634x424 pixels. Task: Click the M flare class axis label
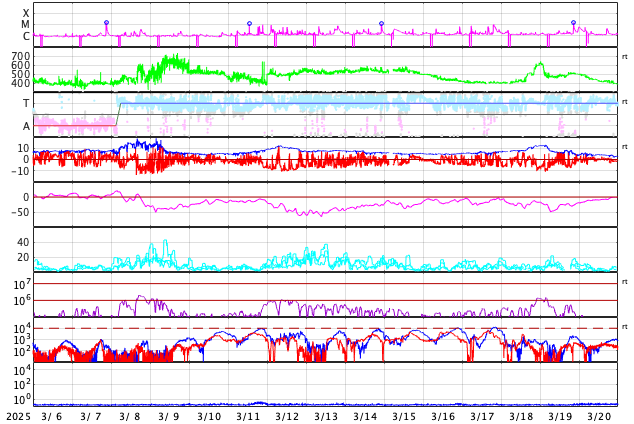pos(25,25)
